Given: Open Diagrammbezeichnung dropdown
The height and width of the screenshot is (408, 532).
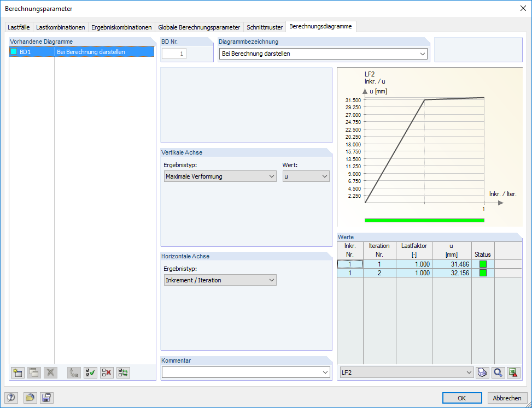Looking at the screenshot, I should tap(423, 54).
